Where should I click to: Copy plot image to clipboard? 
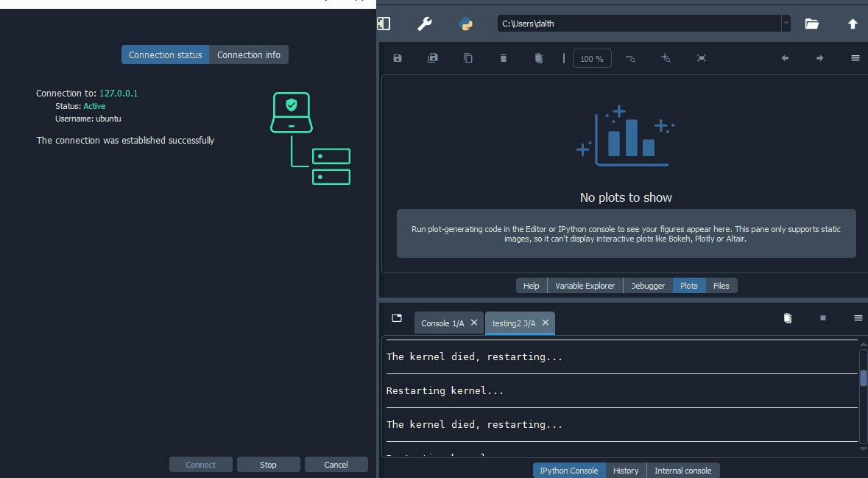467,57
